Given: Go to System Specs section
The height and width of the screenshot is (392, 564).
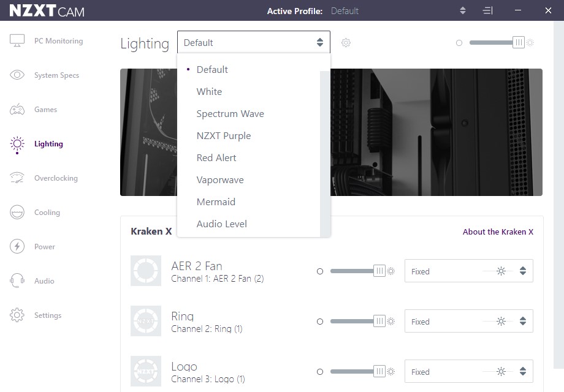Looking at the screenshot, I should point(56,75).
